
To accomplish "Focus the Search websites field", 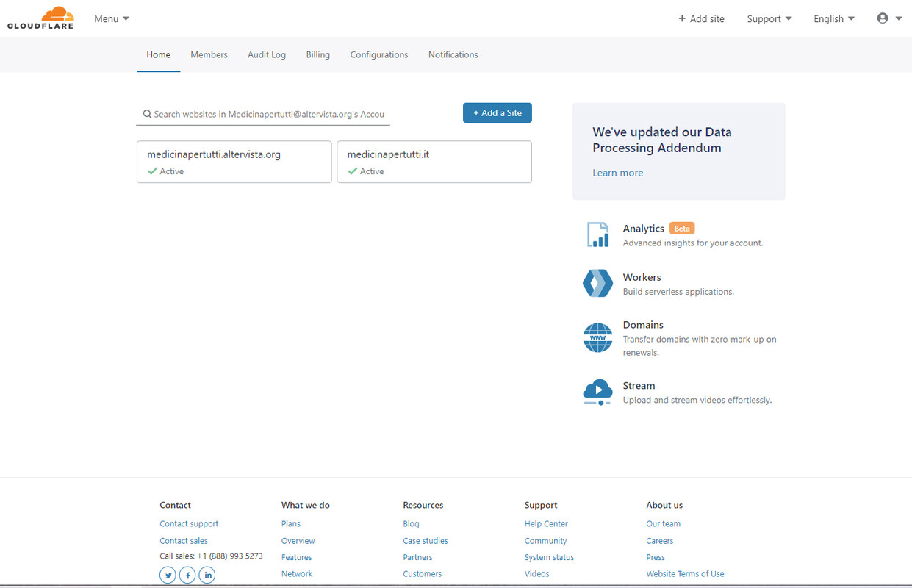I will point(263,114).
